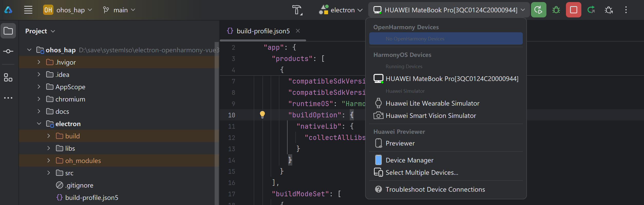Expand the oh_modules folder
Viewport: 644px width, 205px height.
tap(49, 160)
